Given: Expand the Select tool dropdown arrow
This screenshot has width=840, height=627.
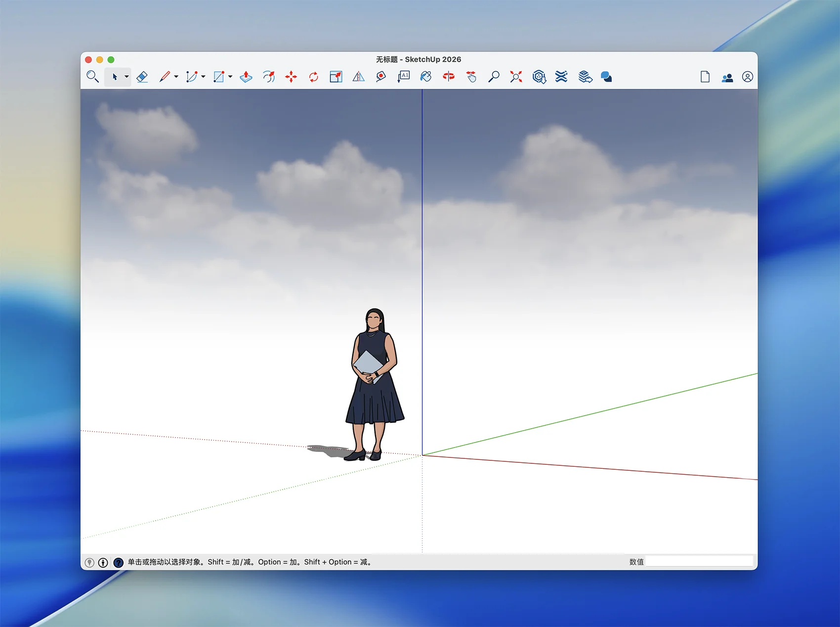Looking at the screenshot, I should click(x=126, y=77).
